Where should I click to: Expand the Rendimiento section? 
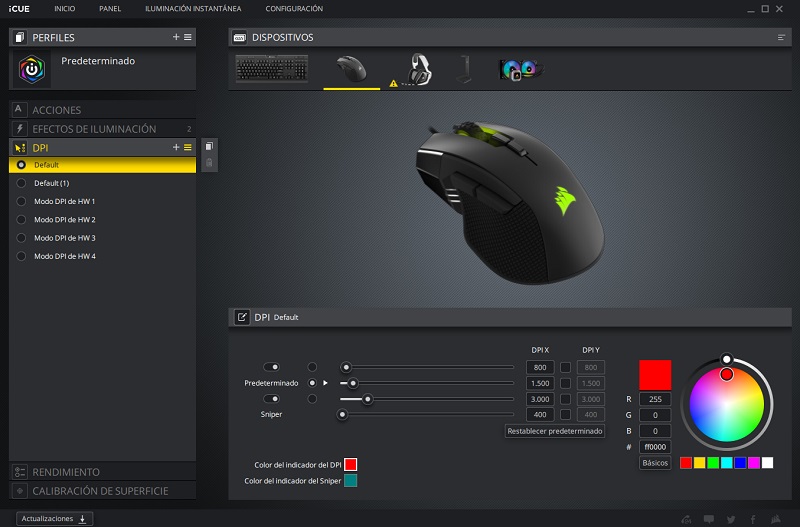[66, 471]
